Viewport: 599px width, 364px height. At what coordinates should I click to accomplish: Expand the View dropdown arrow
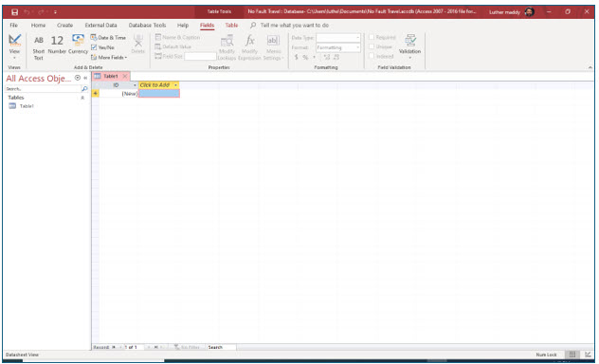click(14, 58)
